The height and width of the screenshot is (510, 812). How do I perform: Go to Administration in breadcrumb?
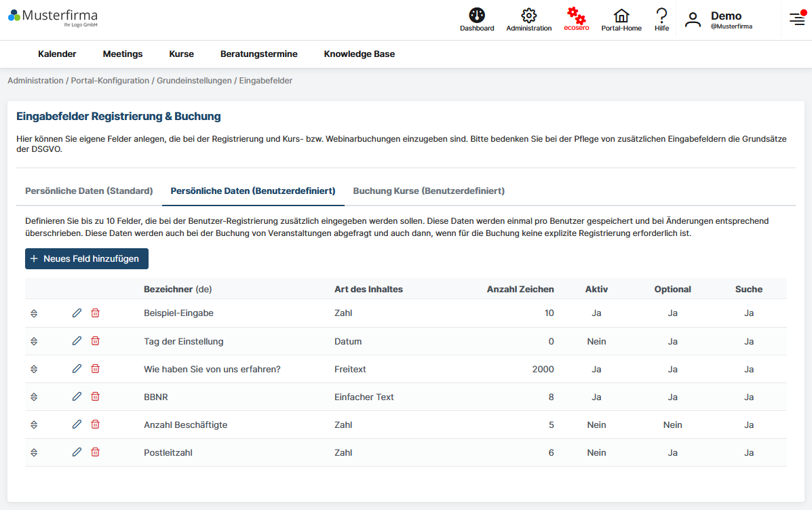coord(35,81)
